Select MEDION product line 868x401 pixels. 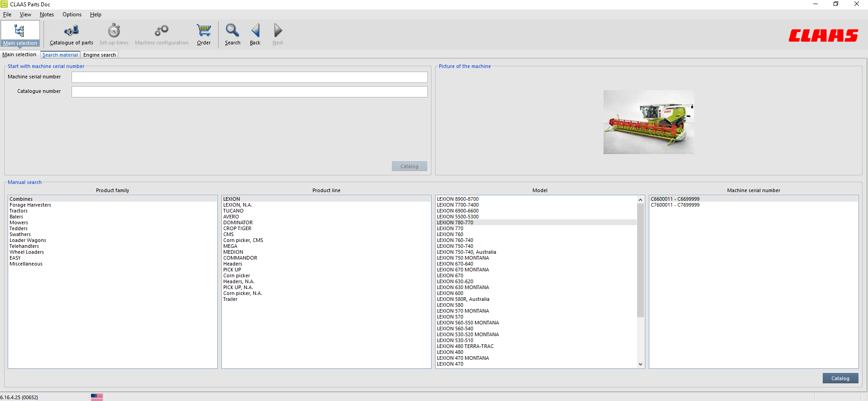point(326,252)
